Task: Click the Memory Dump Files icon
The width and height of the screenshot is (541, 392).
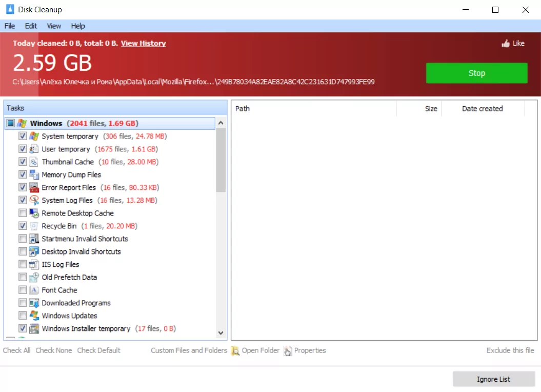Action: [34, 174]
